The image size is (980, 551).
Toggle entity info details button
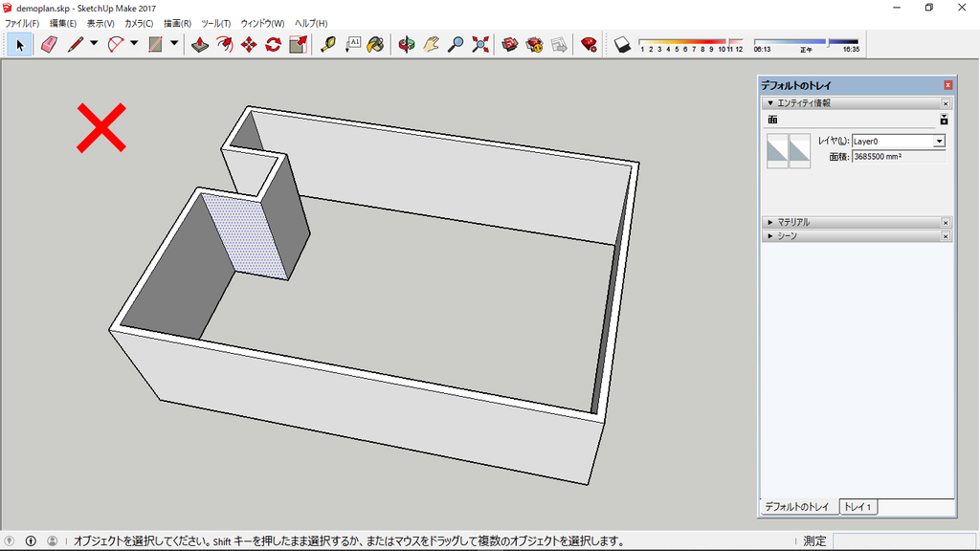pos(944,120)
